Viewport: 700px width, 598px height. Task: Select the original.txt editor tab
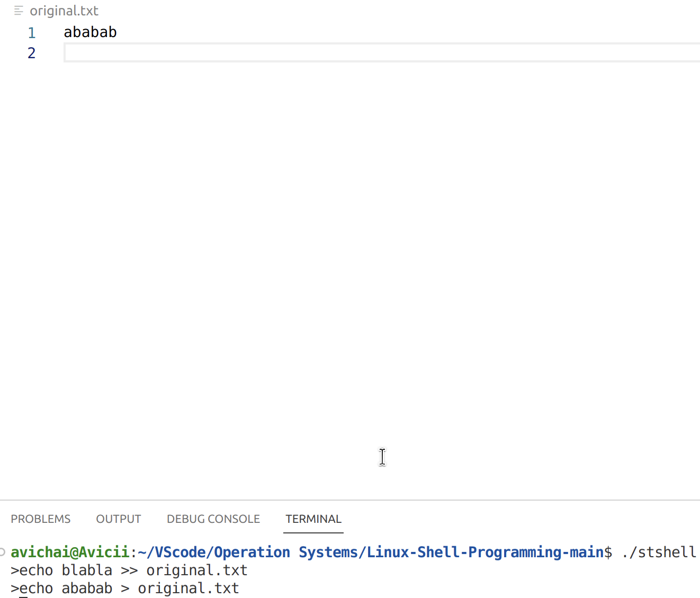[x=64, y=10]
